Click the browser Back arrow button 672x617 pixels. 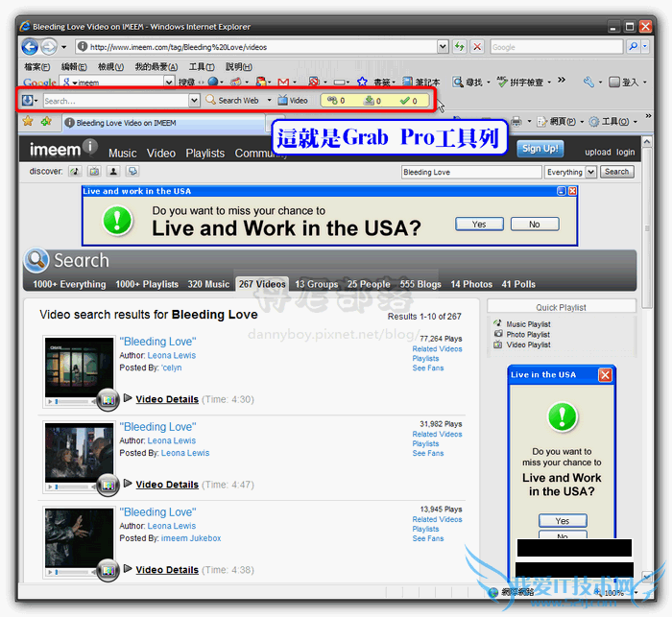pos(30,47)
